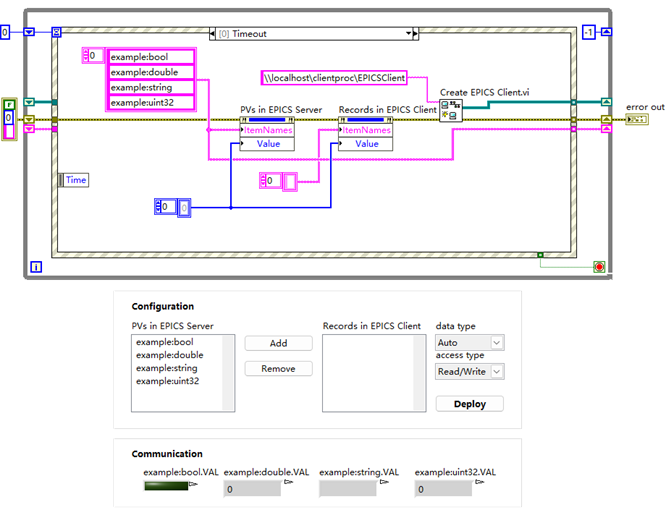Open the data type Auto dropdown
666x515 pixels.
click(x=470, y=342)
